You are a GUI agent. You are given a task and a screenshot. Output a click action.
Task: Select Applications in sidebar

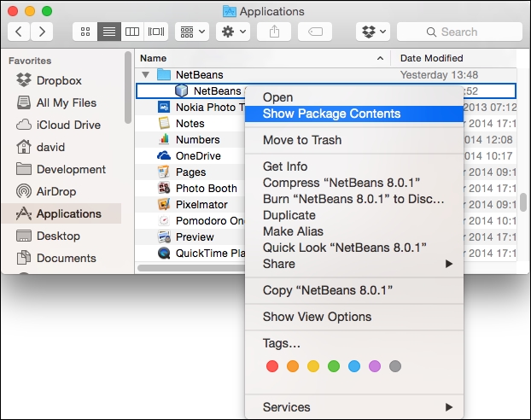coord(61,213)
